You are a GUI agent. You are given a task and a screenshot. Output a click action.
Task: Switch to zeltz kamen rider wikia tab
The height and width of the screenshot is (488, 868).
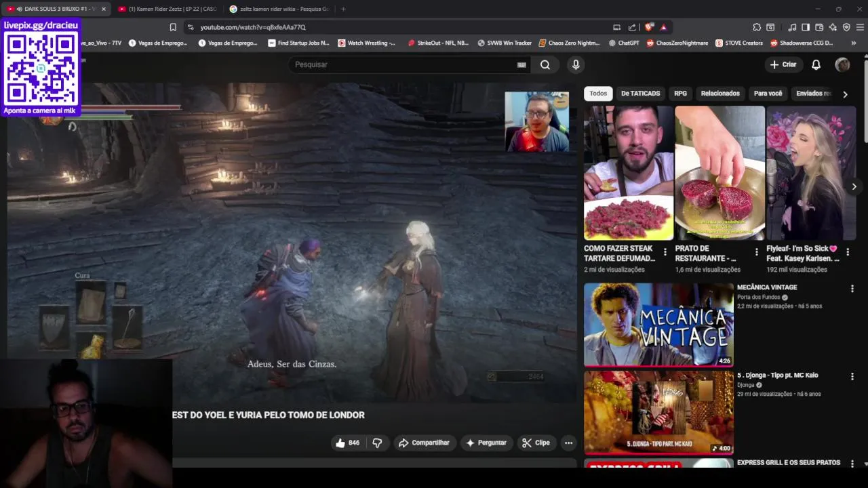click(x=278, y=9)
